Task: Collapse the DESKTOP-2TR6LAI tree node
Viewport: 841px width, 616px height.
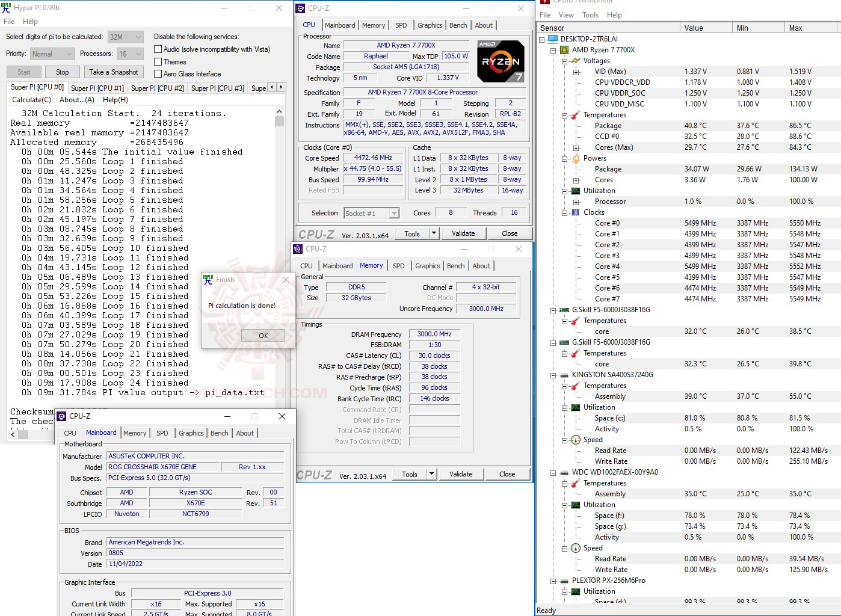Action: click(542, 39)
